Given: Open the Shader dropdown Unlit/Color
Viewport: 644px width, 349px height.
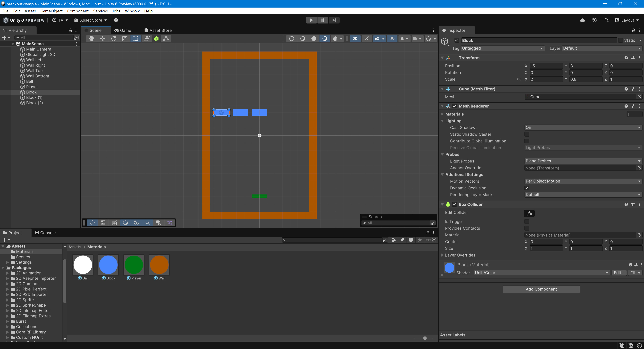Looking at the screenshot, I should [542, 273].
